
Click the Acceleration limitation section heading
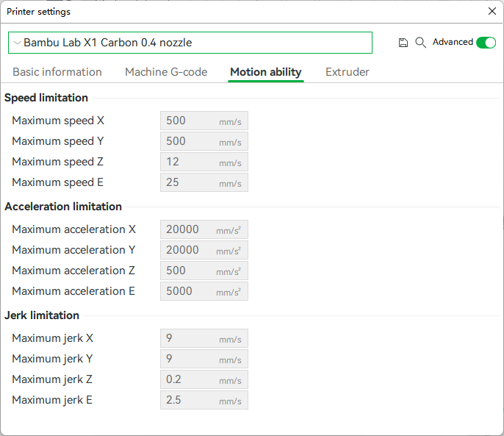pyautogui.click(x=63, y=207)
